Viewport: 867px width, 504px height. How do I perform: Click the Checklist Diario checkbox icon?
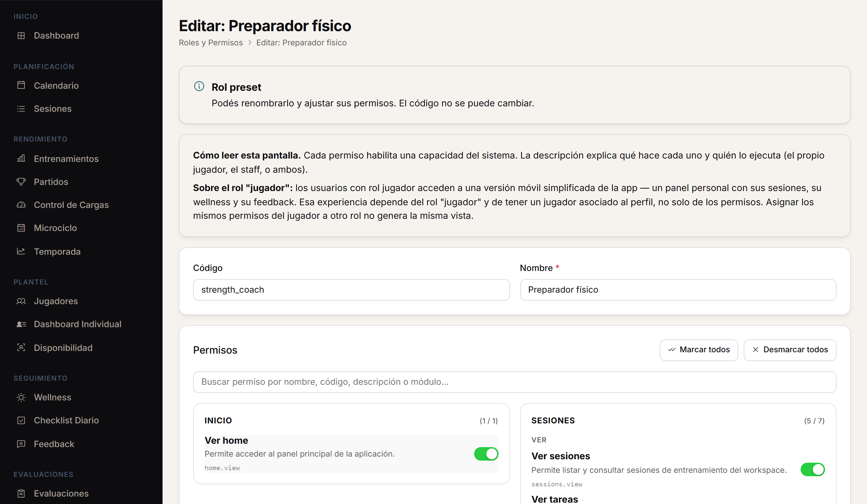coord(21,420)
